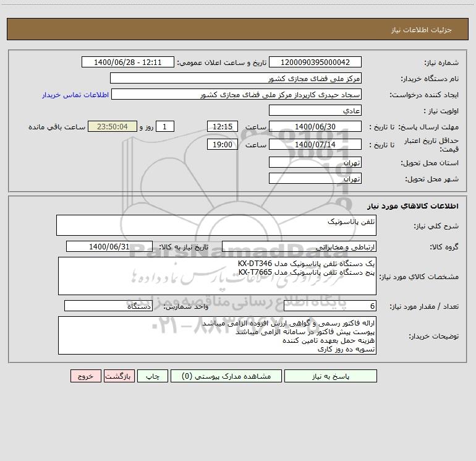Click the buyer notes text area
The width and height of the screenshot is (476, 461).
(217, 335)
